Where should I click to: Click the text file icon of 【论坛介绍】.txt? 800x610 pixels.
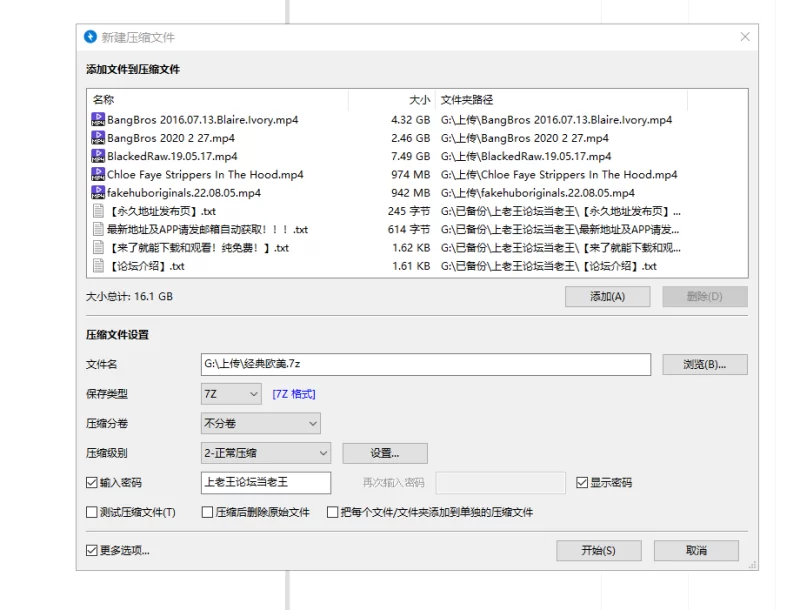98,266
